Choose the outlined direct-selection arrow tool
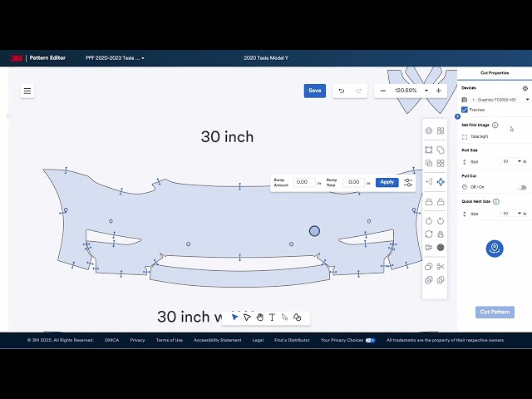 247,318
